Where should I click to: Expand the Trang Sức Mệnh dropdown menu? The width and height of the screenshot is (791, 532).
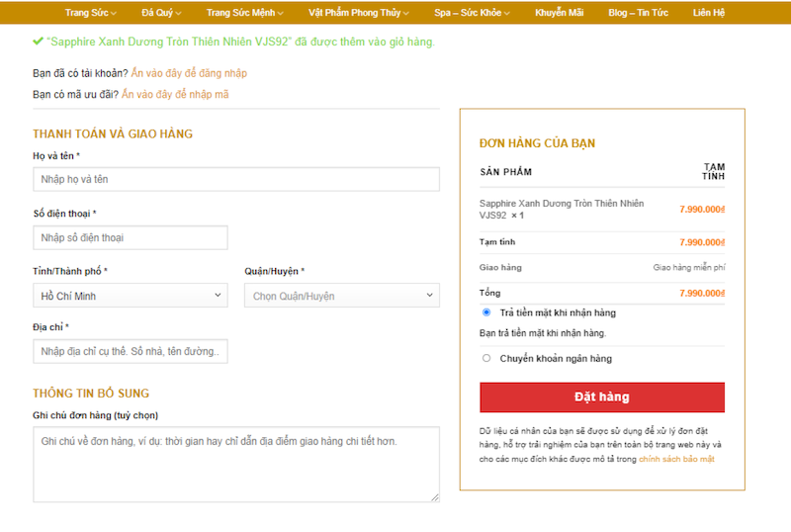[244, 13]
